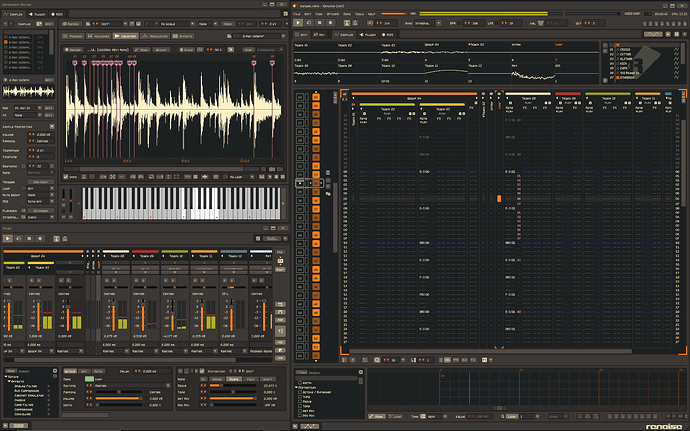690x431 pixels.
Task: Select slice marker 0D above the waveform
Action: click(272, 63)
